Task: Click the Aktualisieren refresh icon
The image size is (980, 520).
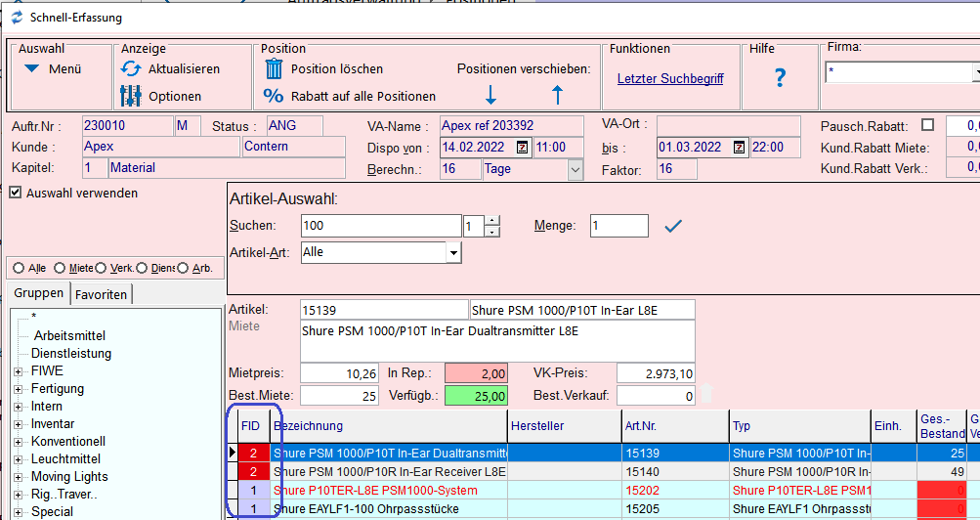Action: coord(131,68)
